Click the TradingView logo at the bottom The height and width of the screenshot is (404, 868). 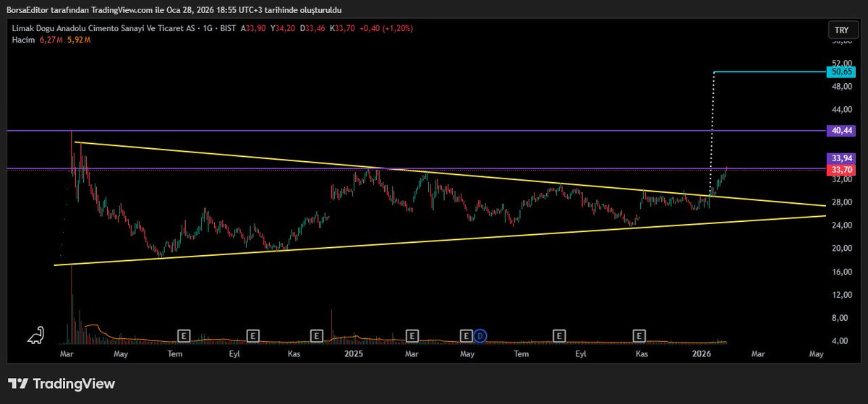pyautogui.click(x=61, y=384)
